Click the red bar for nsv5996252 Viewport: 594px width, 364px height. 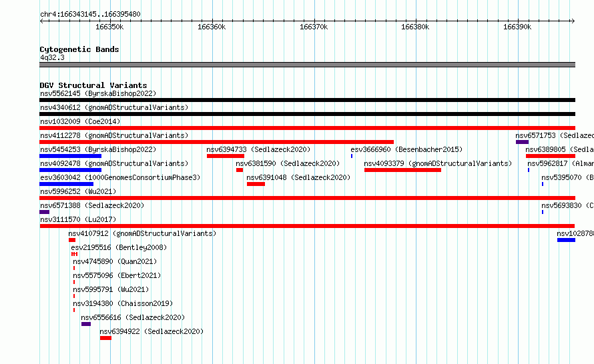click(x=307, y=198)
